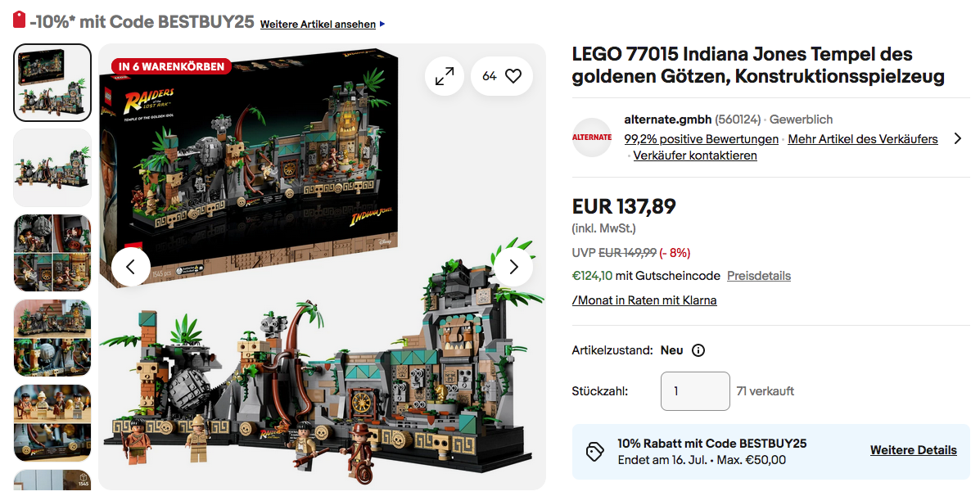Open the Artikelzustand info icon
This screenshot has height=496, width=980.
tap(698, 350)
